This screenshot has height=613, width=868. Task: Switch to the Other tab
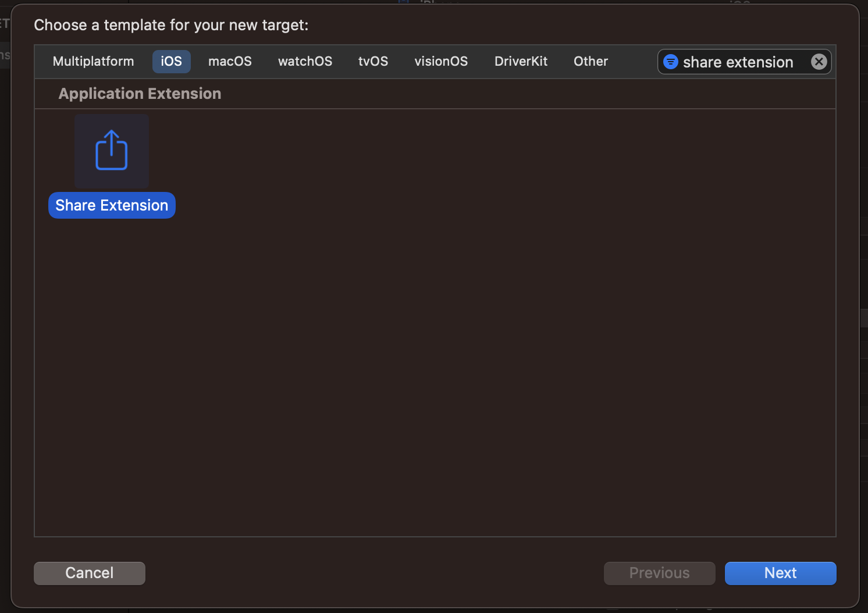click(x=590, y=62)
